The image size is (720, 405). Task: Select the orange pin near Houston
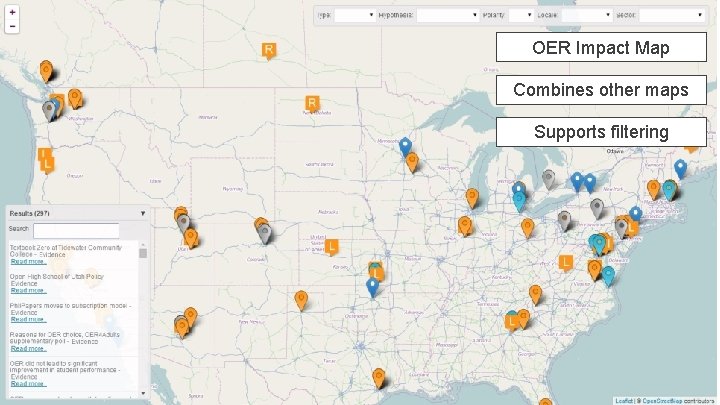point(378,378)
